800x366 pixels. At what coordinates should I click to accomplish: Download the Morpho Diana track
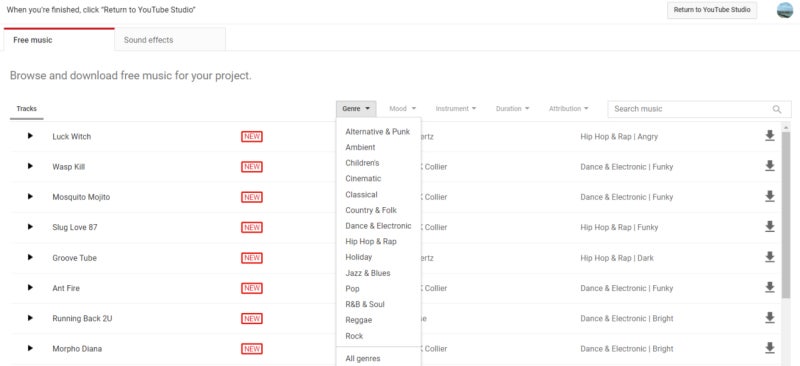pos(770,348)
